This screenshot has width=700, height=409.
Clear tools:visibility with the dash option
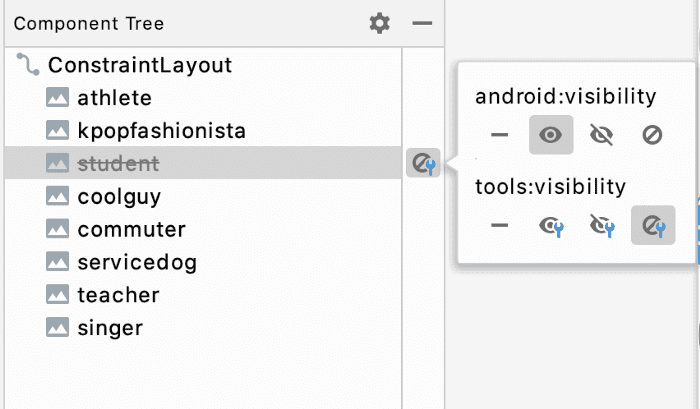[500, 225]
